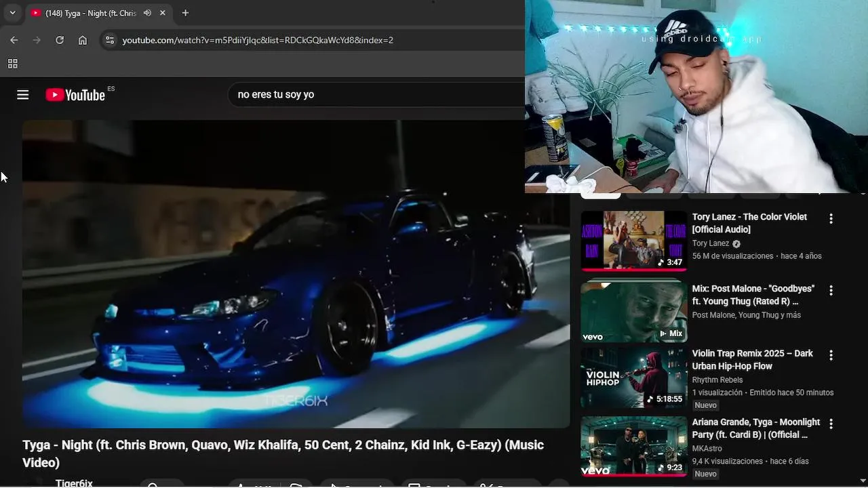Open more options for The Color Violet video
This screenshot has width=868, height=488.
pyautogui.click(x=831, y=219)
